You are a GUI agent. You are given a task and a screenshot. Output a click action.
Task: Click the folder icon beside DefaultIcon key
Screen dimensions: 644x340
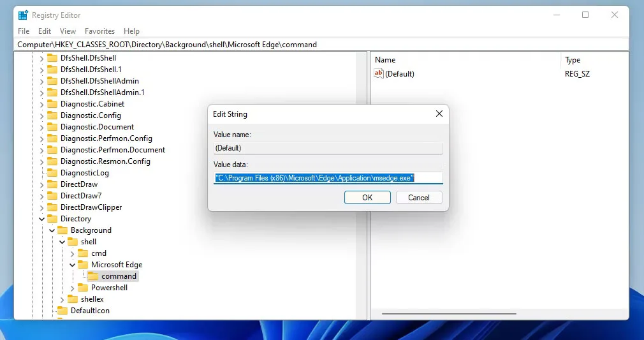pyautogui.click(x=62, y=311)
